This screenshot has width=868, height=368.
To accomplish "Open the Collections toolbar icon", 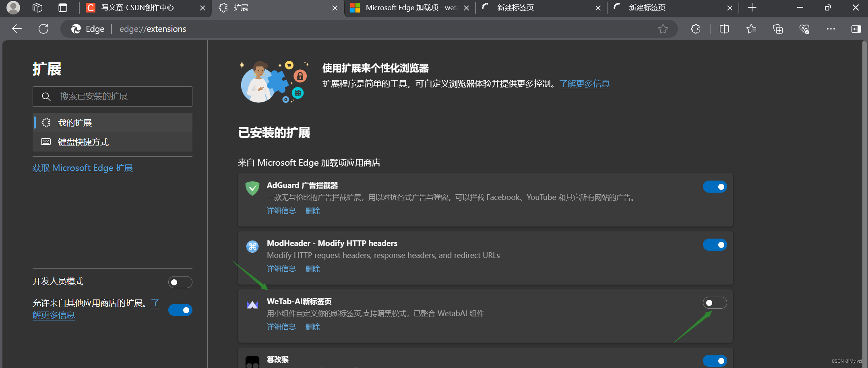I will tap(778, 29).
